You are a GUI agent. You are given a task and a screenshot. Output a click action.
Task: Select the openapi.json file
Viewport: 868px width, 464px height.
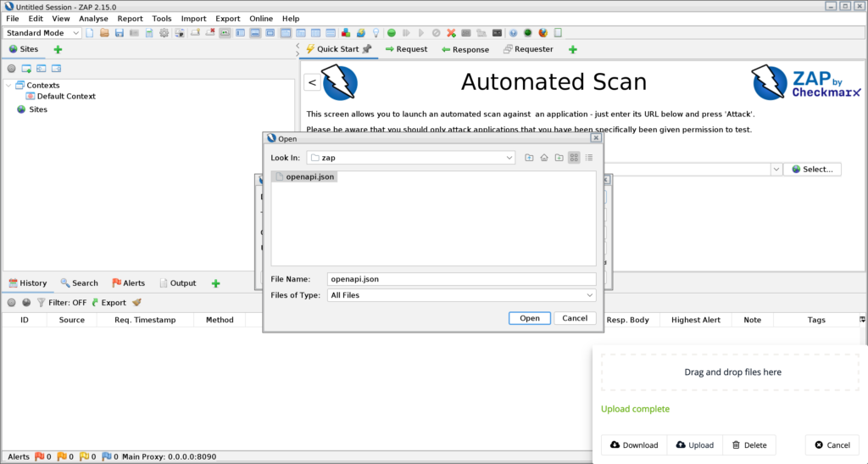tap(304, 176)
